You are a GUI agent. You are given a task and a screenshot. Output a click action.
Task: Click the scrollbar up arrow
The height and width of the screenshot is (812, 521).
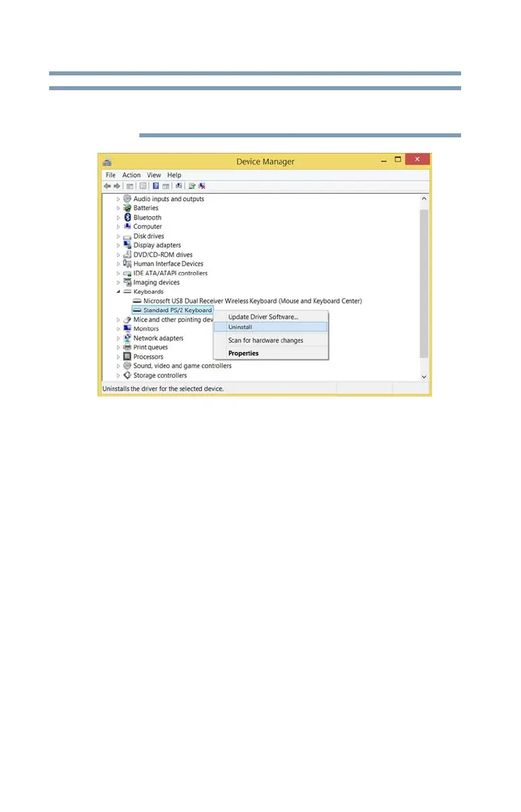click(x=424, y=199)
